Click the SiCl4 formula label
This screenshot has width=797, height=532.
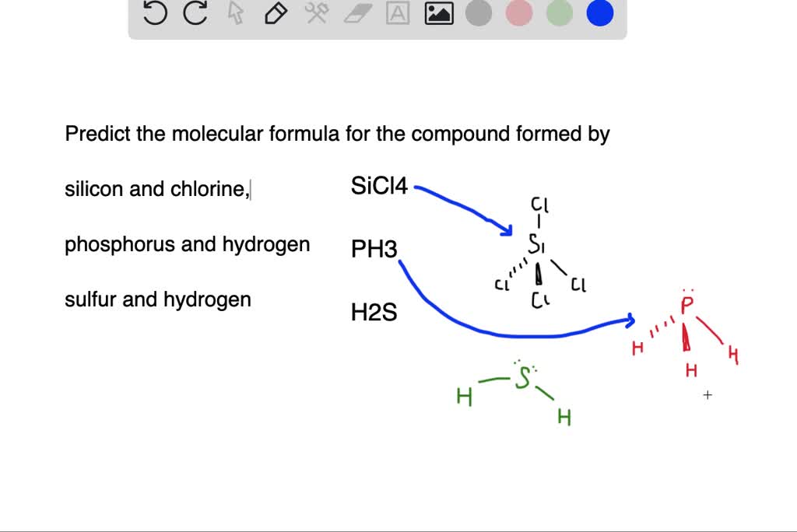379,187
